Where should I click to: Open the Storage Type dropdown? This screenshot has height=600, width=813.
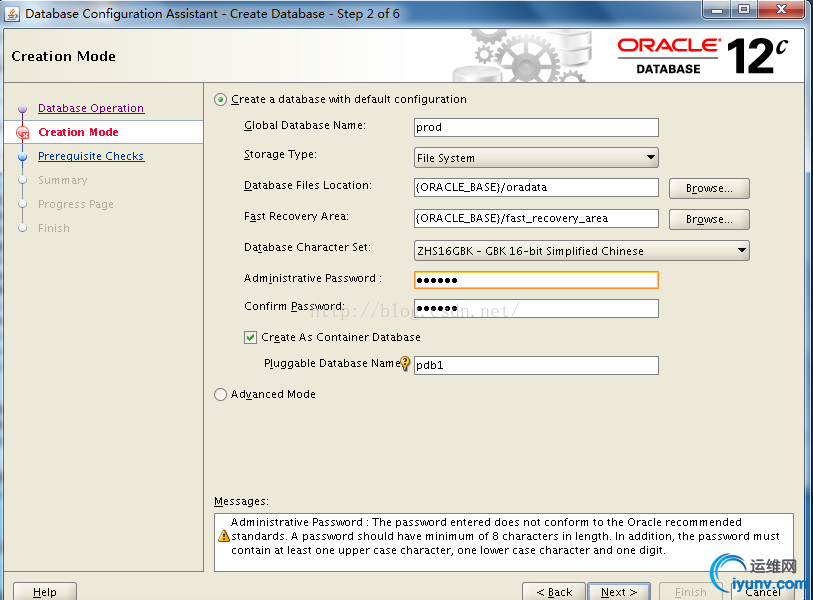[x=536, y=158]
